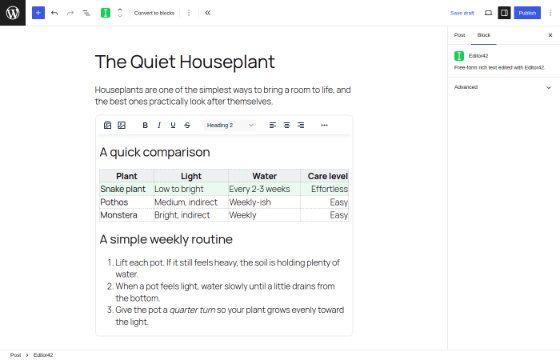Open the preview device icon
560x360 pixels.
click(x=488, y=13)
